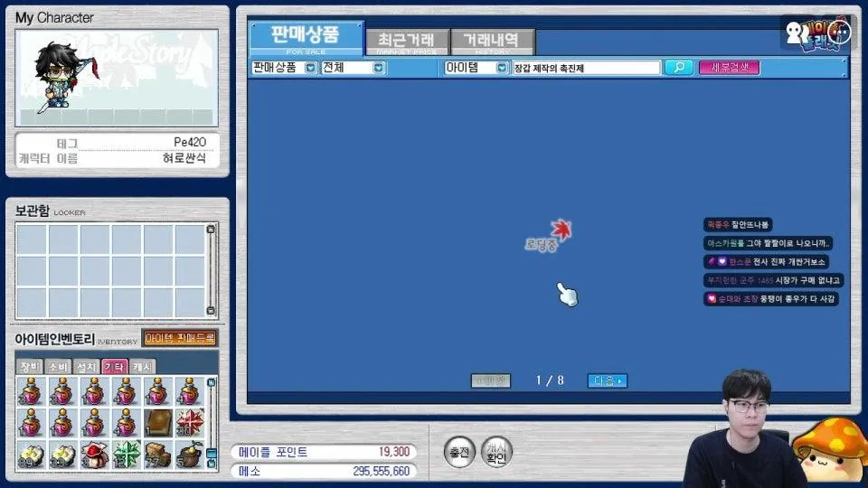Screen dimensions: 868x488
Task: Click the page indicator 1 / 8
Action: click(550, 380)
